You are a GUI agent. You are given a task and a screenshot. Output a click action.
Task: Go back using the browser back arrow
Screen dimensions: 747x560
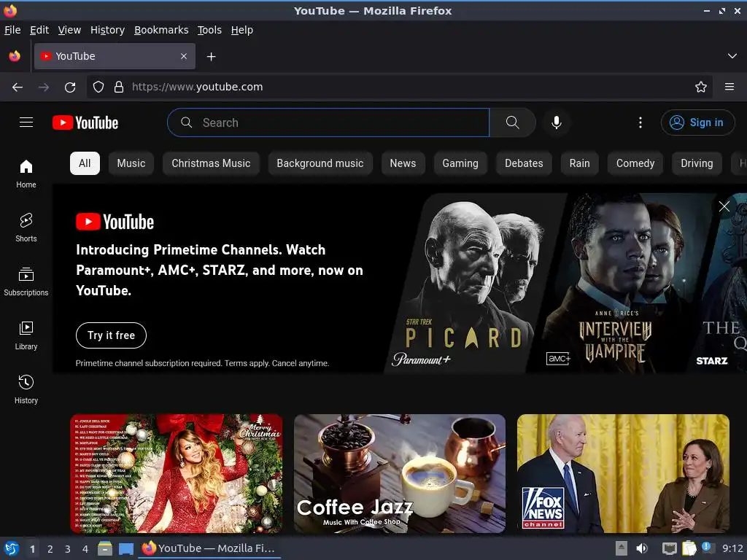(x=18, y=87)
